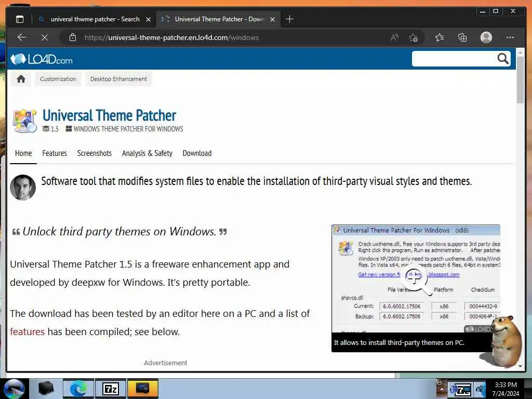Open the Read aloud icon in address bar
Viewport: 532px width, 399px height.
[x=394, y=37]
